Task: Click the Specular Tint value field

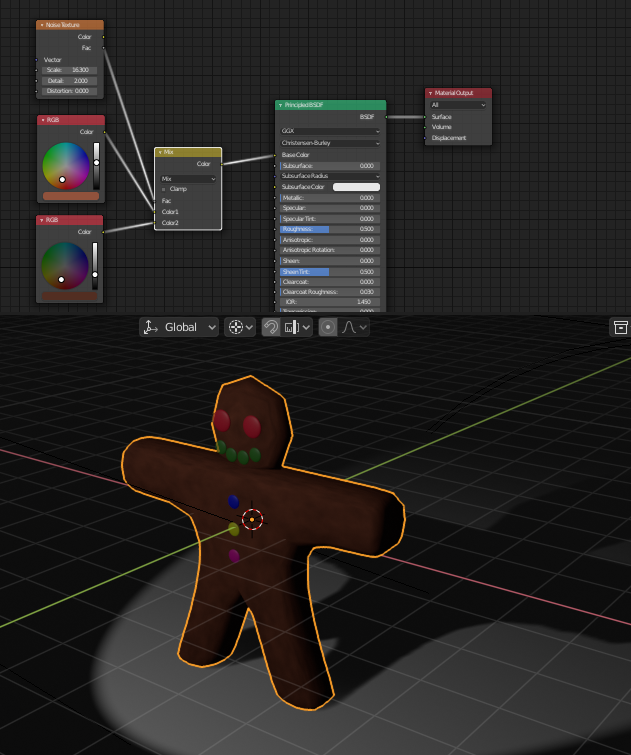Action: [330, 219]
